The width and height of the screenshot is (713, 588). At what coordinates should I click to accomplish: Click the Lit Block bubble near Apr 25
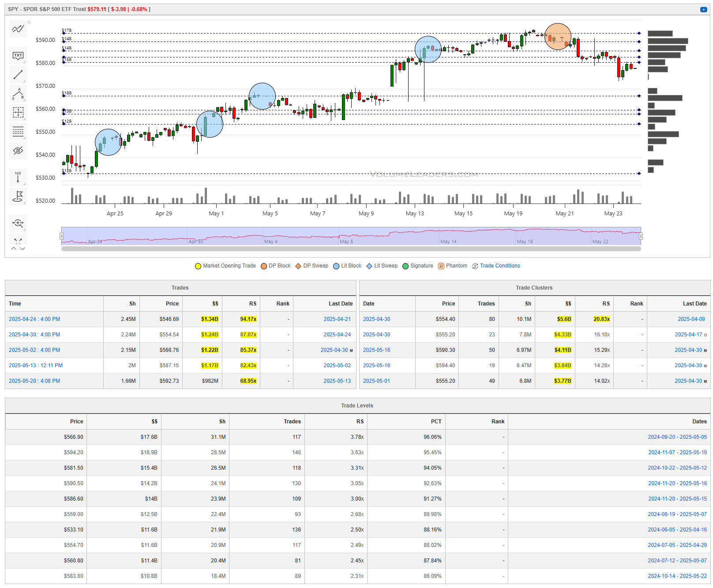[x=108, y=142]
